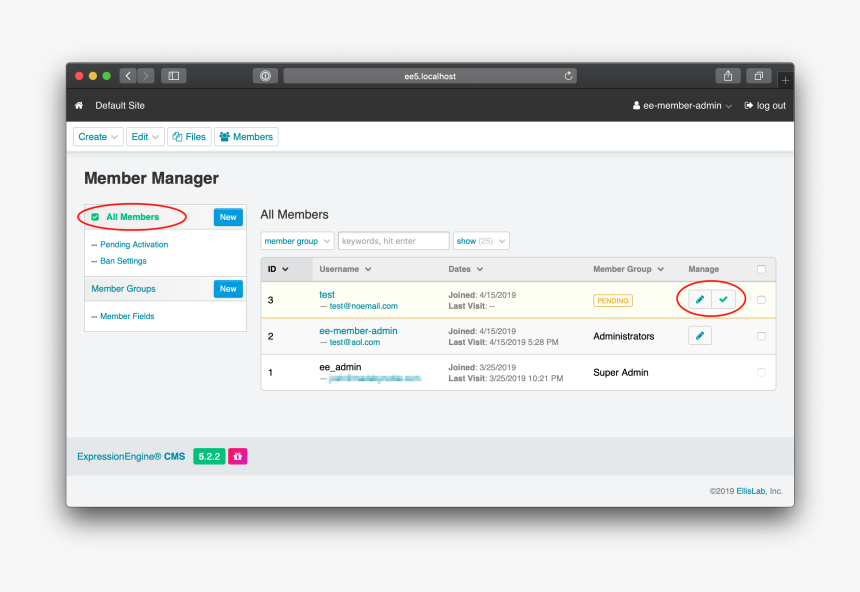860x592 pixels.
Task: Show all tabs using the tab overview icon
Action: point(759,76)
